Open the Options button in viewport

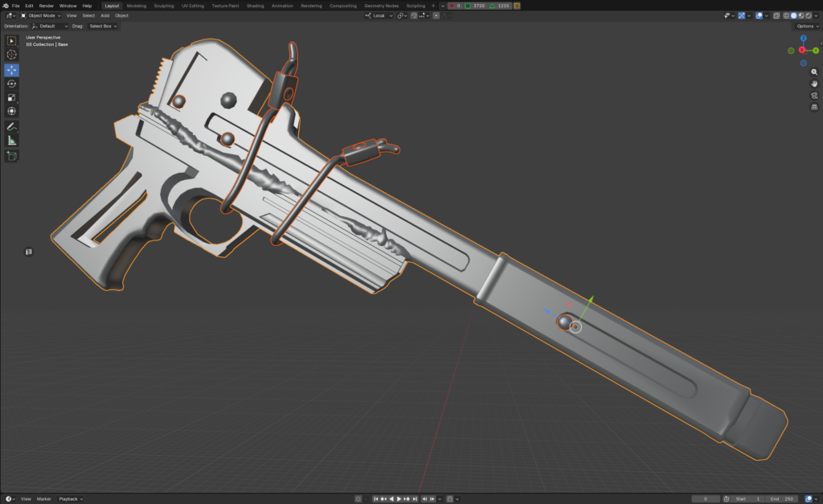806,26
